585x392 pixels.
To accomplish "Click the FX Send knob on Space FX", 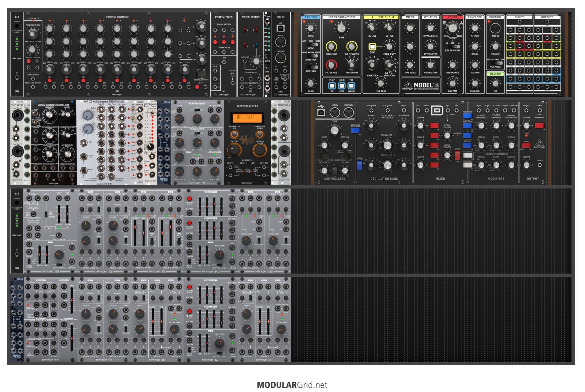I will point(234,150).
